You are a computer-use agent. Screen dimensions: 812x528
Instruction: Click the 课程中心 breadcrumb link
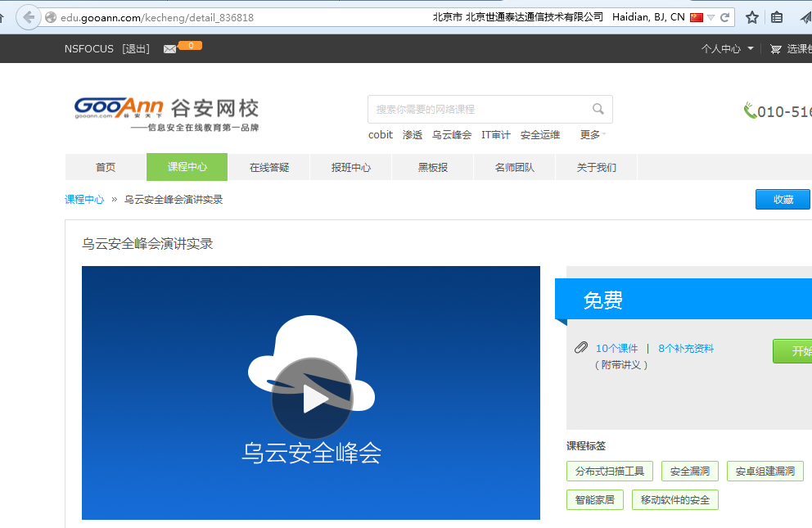[x=84, y=199]
